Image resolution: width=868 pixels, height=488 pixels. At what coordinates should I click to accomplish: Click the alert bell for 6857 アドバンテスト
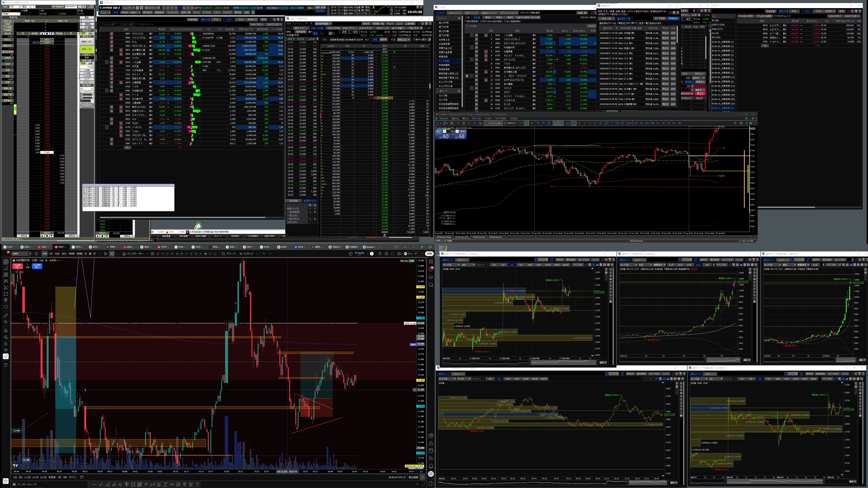point(112,34)
